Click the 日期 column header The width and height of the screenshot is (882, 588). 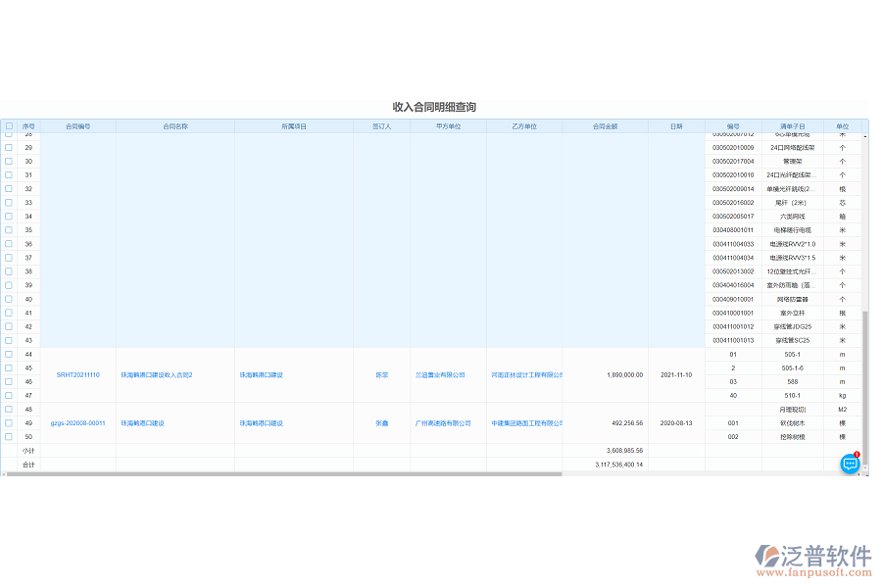click(x=676, y=126)
